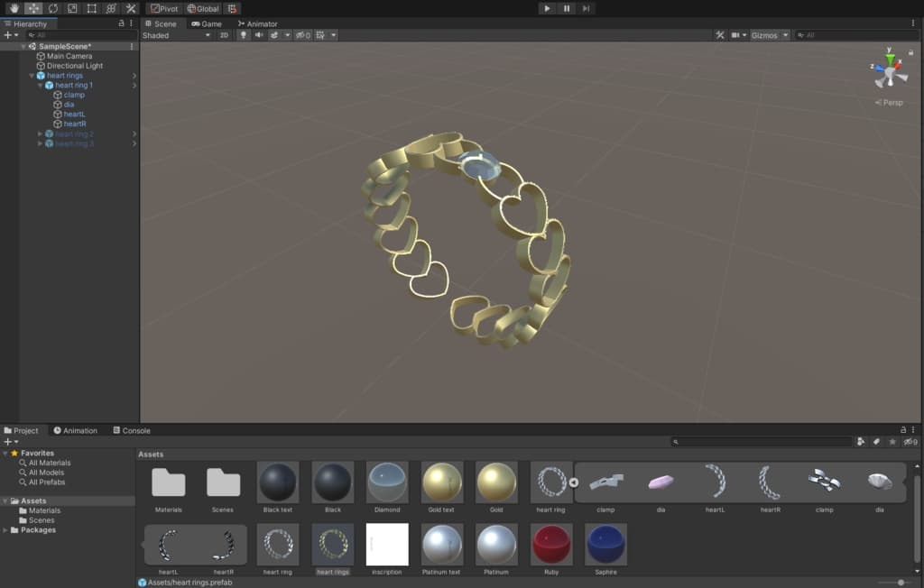Click the scene view orientation gizmo

tap(889, 71)
